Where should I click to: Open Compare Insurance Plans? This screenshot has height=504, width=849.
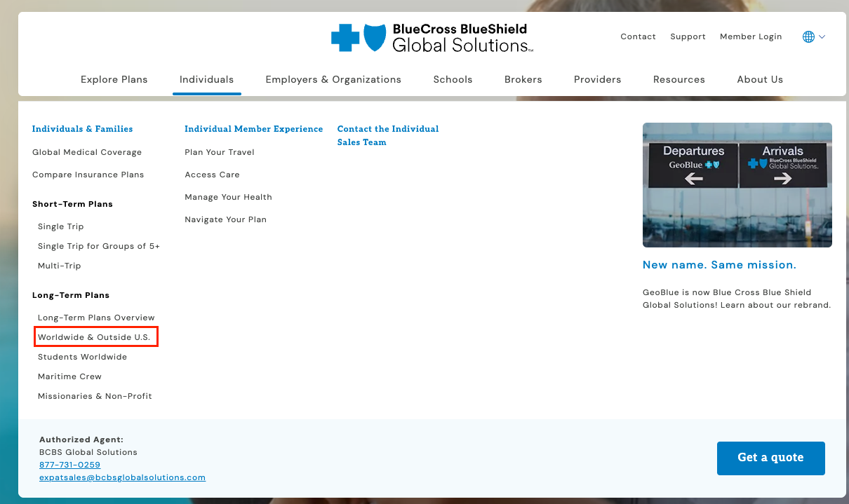pyautogui.click(x=88, y=175)
